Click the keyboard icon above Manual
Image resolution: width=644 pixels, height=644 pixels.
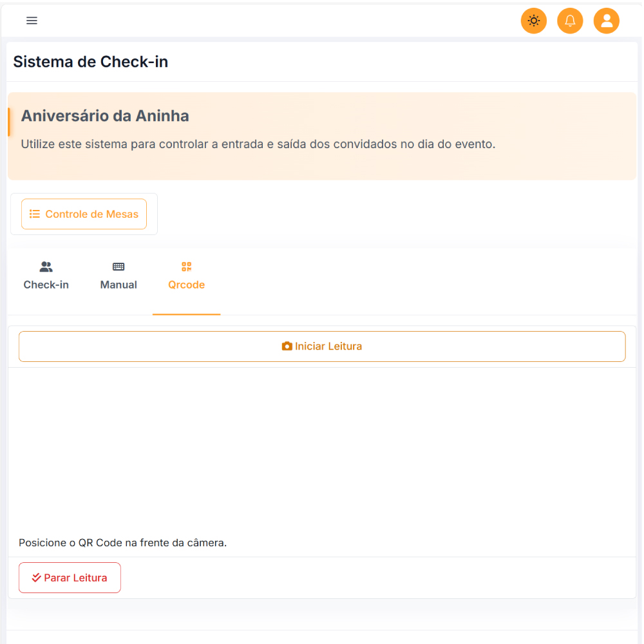tap(118, 267)
